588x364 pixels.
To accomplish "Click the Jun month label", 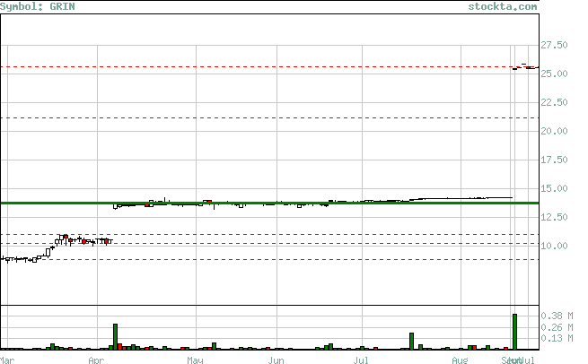I will click(276, 360).
